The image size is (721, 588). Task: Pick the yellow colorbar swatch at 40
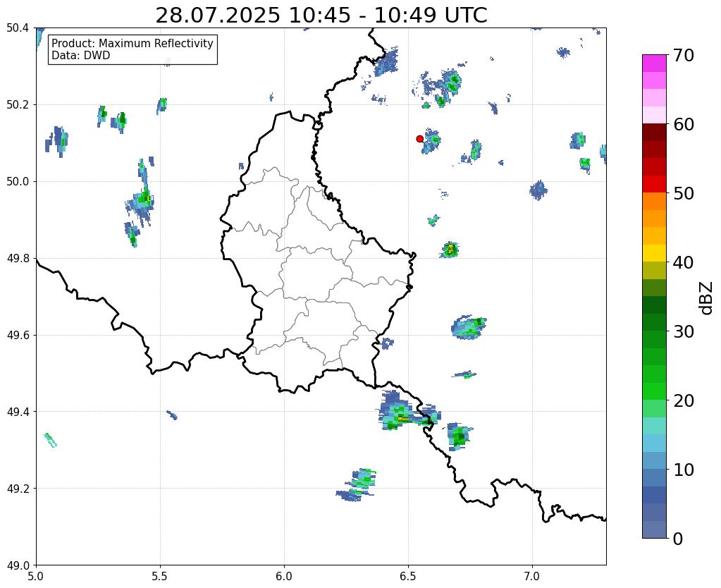click(654, 253)
